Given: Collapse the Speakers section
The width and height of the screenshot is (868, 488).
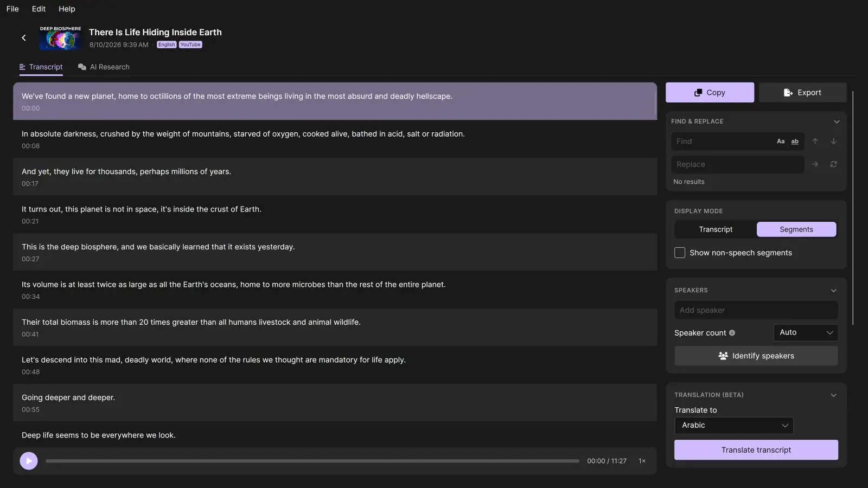Looking at the screenshot, I should point(834,291).
